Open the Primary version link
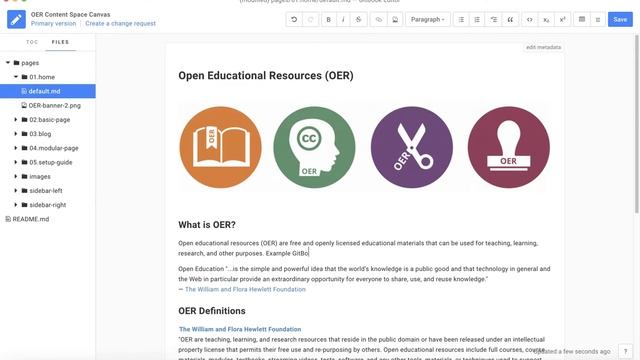 point(53,24)
